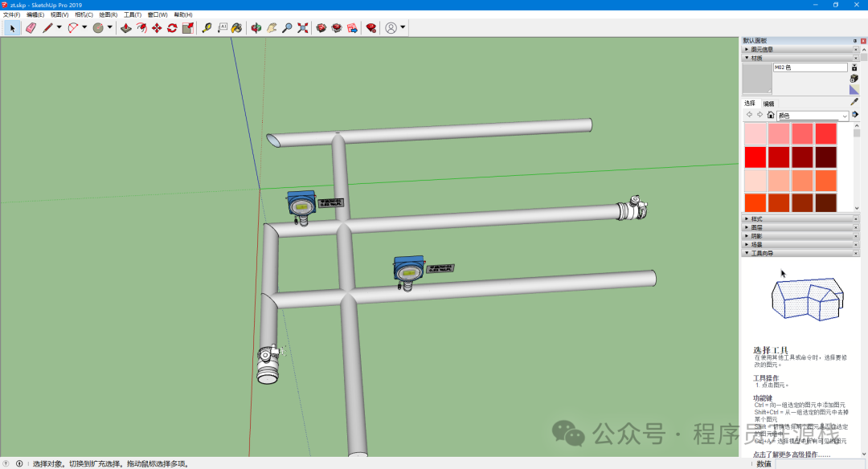
Task: Select the Move tool
Action: tap(158, 27)
